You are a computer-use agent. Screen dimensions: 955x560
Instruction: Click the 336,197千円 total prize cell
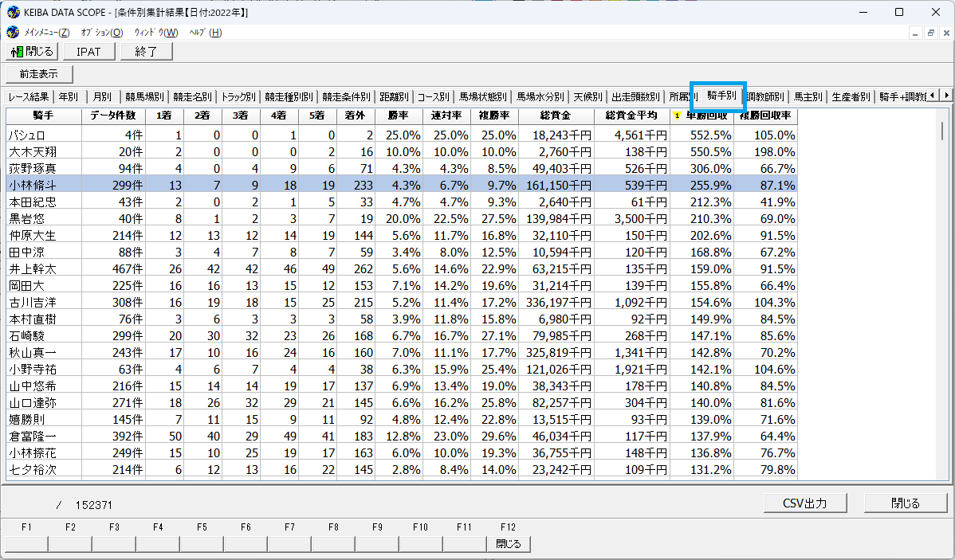556,303
